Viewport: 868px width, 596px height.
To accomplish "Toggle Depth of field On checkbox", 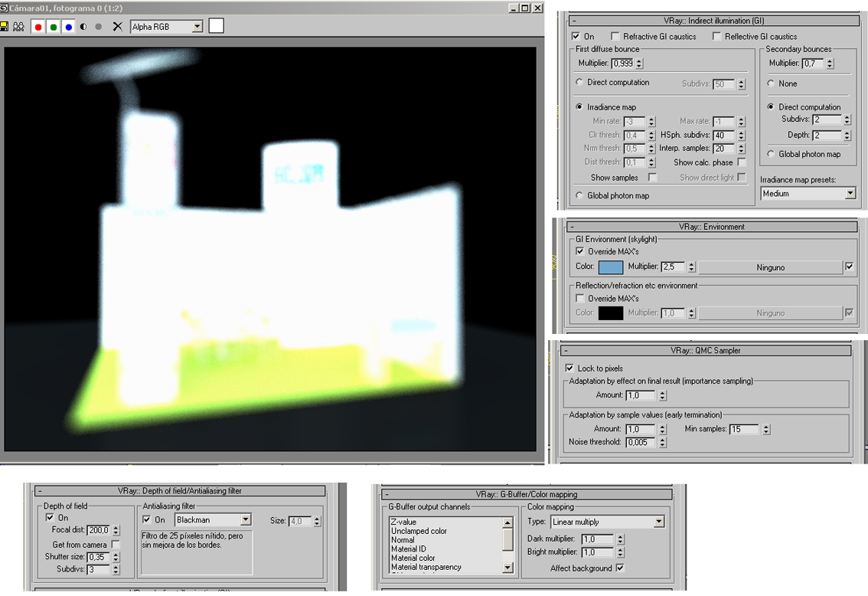I will pos(50,517).
